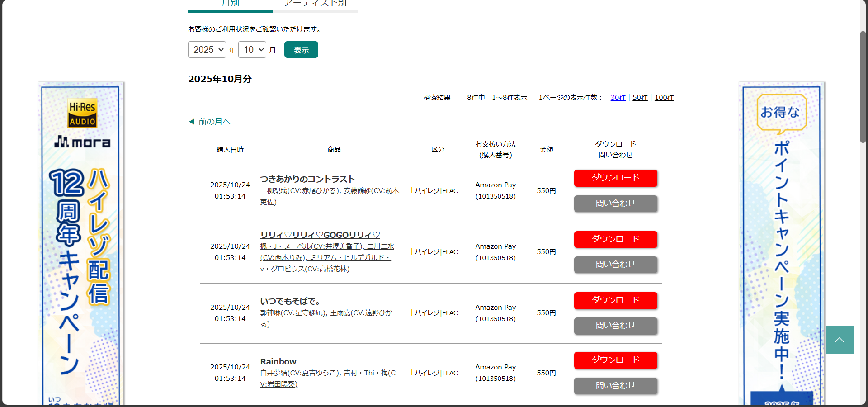Expand the month dropdown showing 10

[x=252, y=50]
